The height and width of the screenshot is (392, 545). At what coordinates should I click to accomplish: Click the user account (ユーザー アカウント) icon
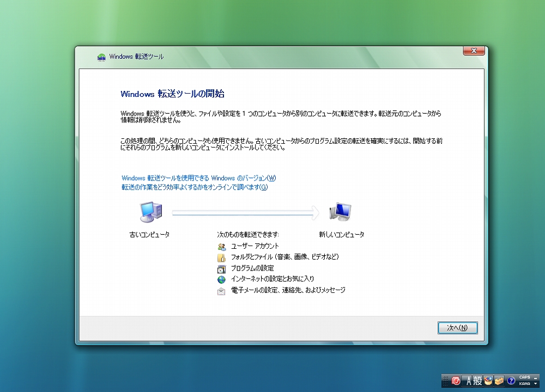click(221, 247)
